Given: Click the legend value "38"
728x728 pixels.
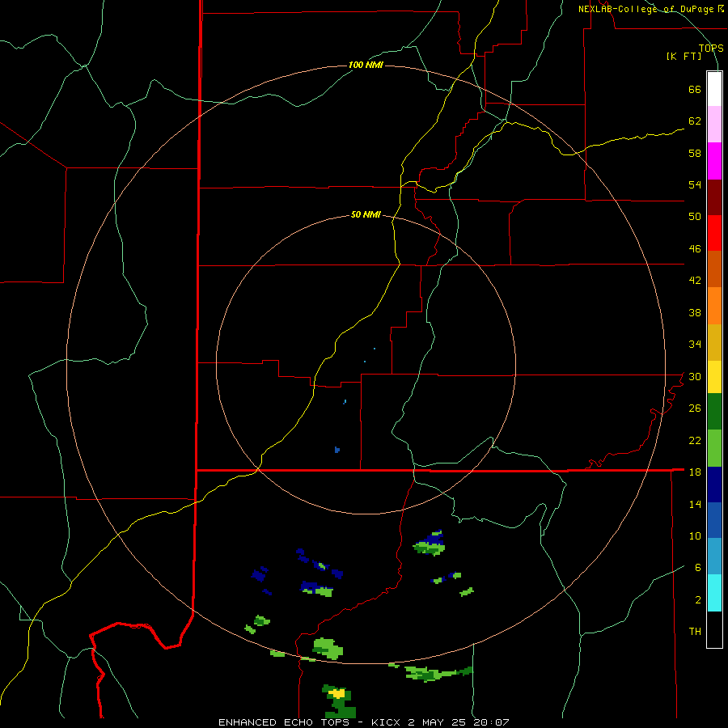Looking at the screenshot, I should 695,312.
